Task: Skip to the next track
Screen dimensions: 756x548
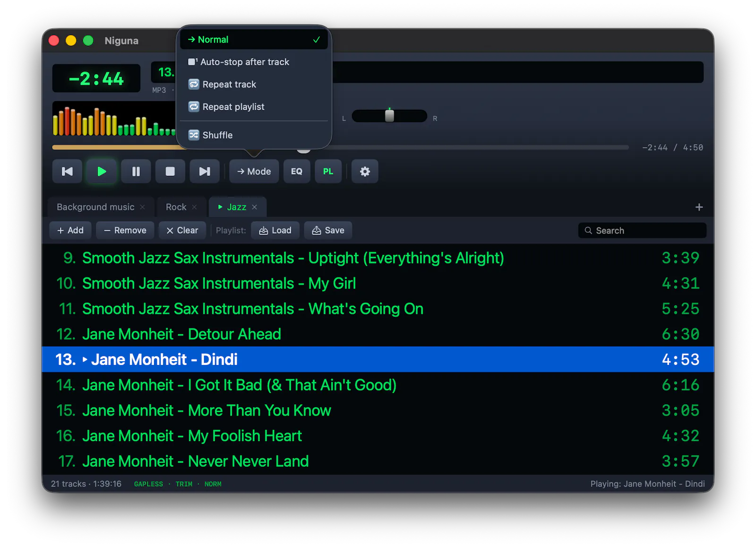Action: [x=205, y=171]
